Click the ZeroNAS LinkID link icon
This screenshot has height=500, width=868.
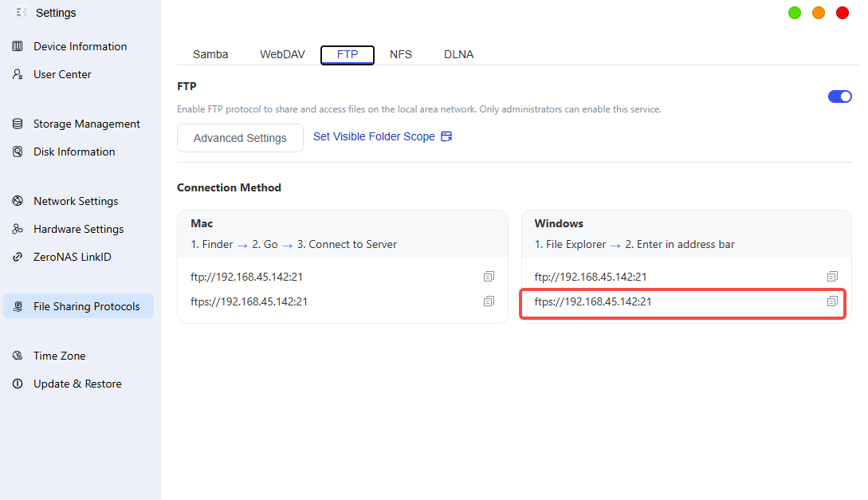tap(18, 257)
